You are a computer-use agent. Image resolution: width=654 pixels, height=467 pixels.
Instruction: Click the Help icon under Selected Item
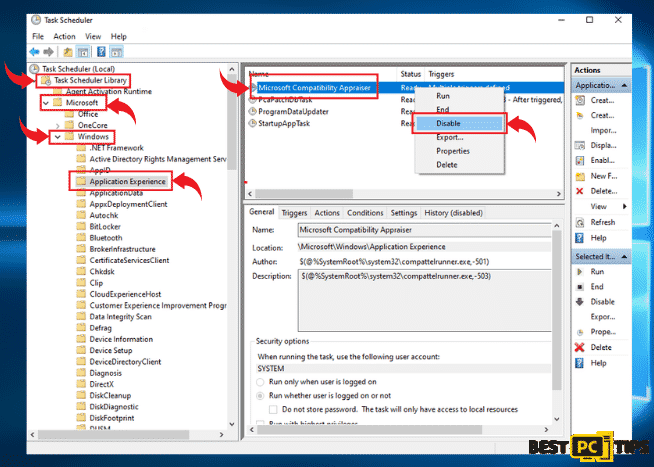pyautogui.click(x=579, y=363)
